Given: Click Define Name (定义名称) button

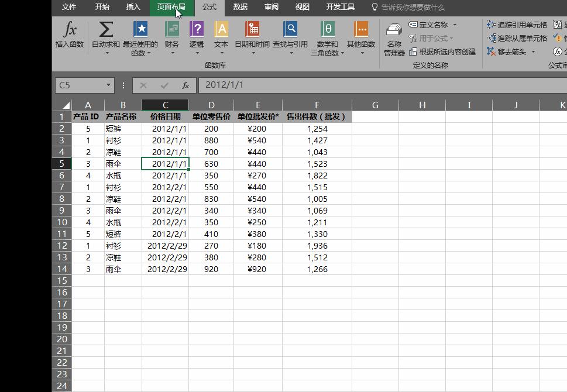Looking at the screenshot, I should coord(428,25).
